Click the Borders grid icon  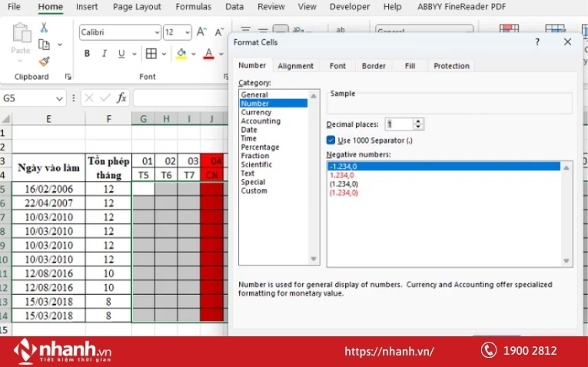click(x=151, y=54)
